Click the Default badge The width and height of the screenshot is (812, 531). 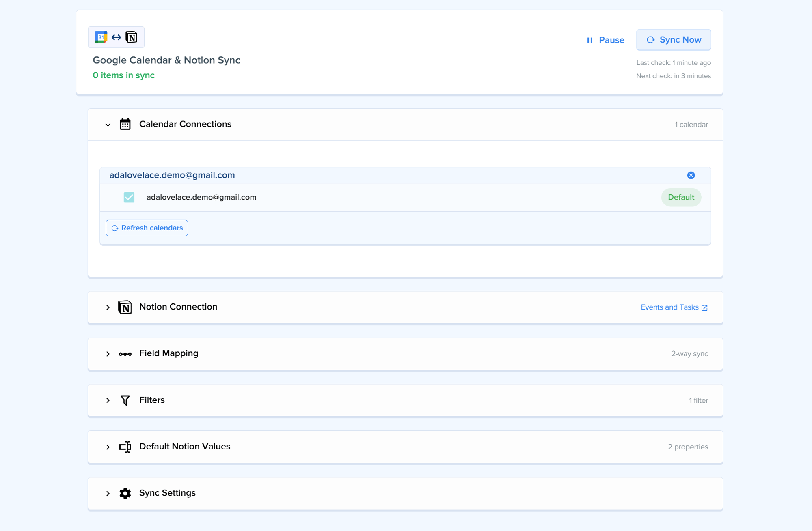(x=681, y=197)
